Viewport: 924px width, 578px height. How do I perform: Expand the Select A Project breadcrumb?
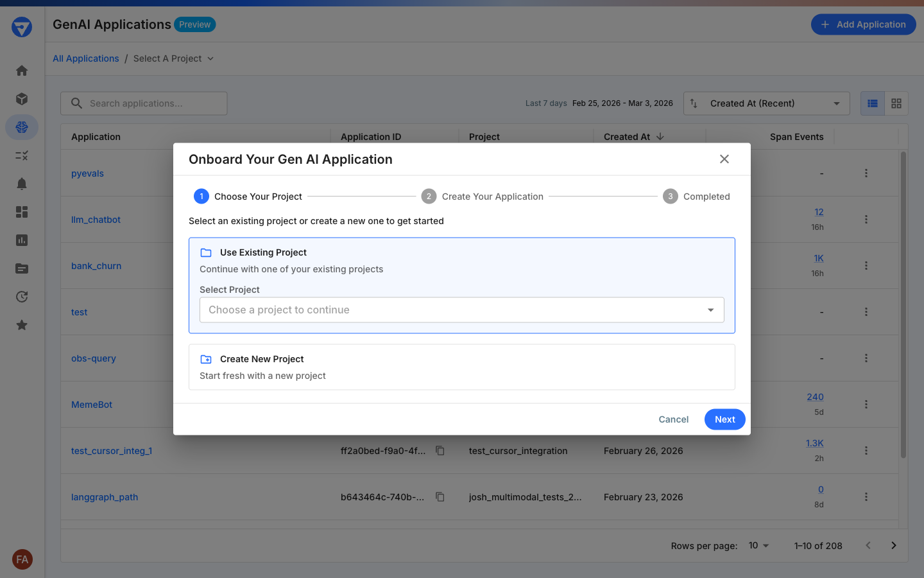(173, 58)
